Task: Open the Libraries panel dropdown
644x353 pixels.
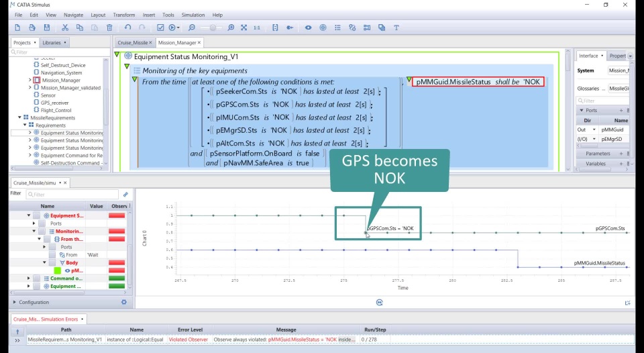Action: point(64,43)
